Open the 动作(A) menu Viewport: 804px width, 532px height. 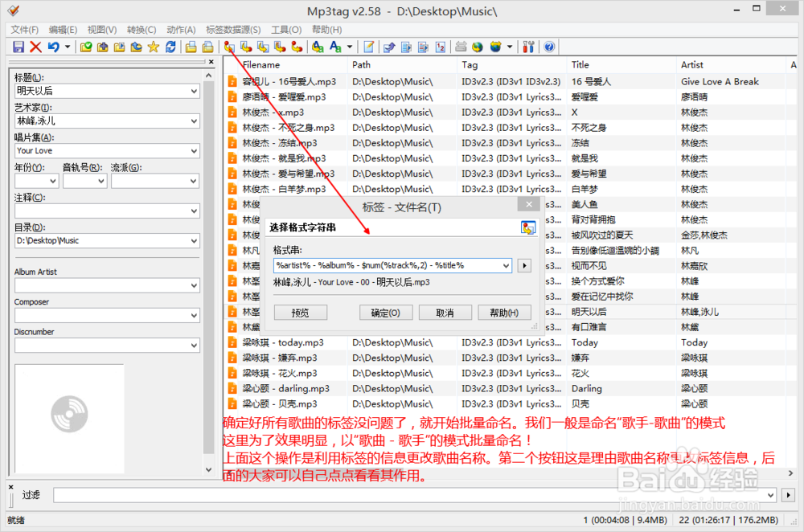pos(181,30)
